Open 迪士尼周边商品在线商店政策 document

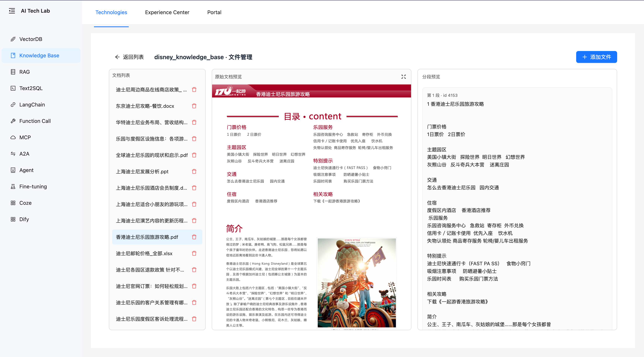coord(151,90)
